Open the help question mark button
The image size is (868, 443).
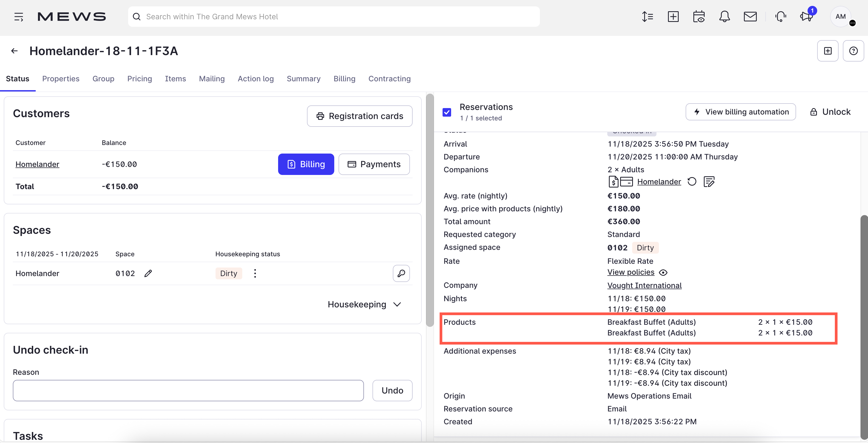pos(854,51)
